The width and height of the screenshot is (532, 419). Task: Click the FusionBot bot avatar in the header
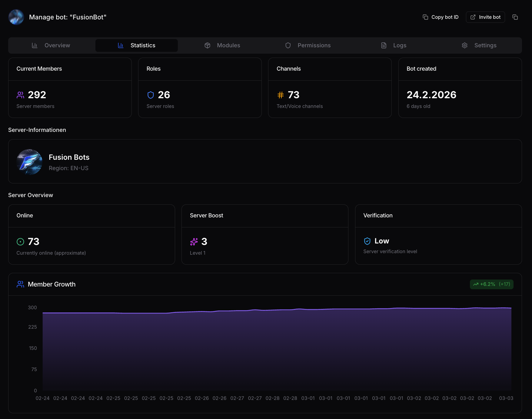tap(16, 17)
